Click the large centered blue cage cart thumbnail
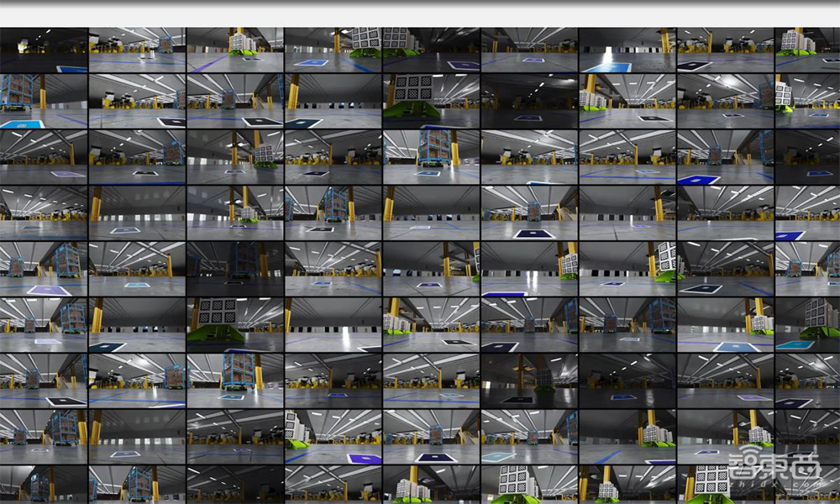Viewport: 840px width, 504px height. tap(235, 378)
